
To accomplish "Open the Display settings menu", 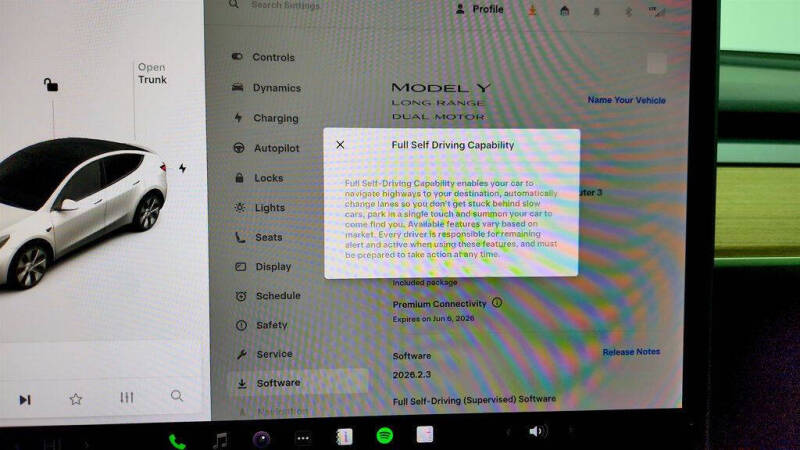I will pyautogui.click(x=263, y=266).
